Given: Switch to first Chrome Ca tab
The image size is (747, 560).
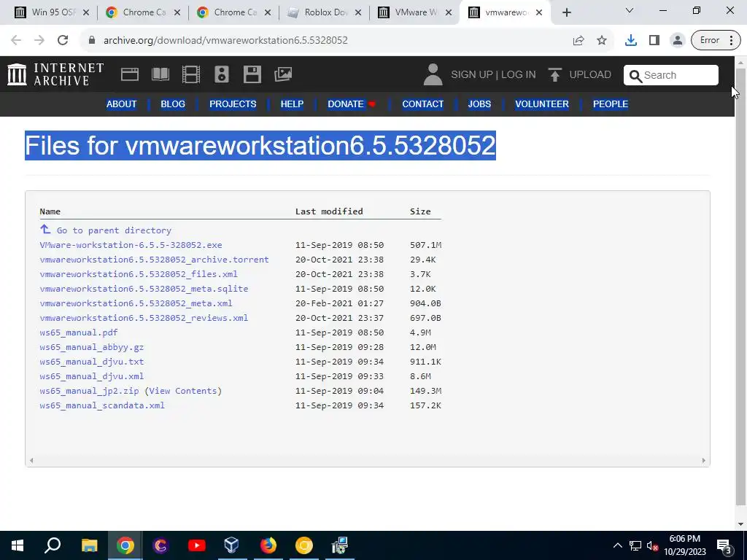Looking at the screenshot, I should [143, 12].
